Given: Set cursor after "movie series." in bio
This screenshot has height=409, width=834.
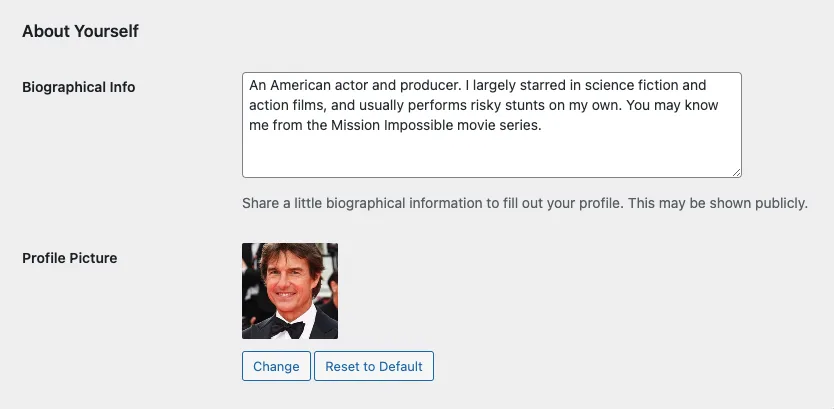Looking at the screenshot, I should [542, 126].
